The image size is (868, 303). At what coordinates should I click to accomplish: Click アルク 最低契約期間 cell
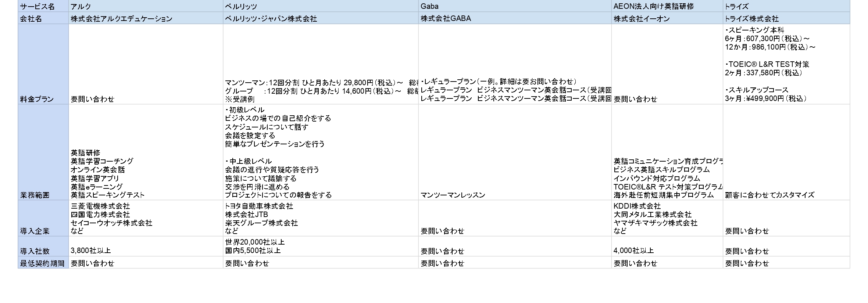146,263
